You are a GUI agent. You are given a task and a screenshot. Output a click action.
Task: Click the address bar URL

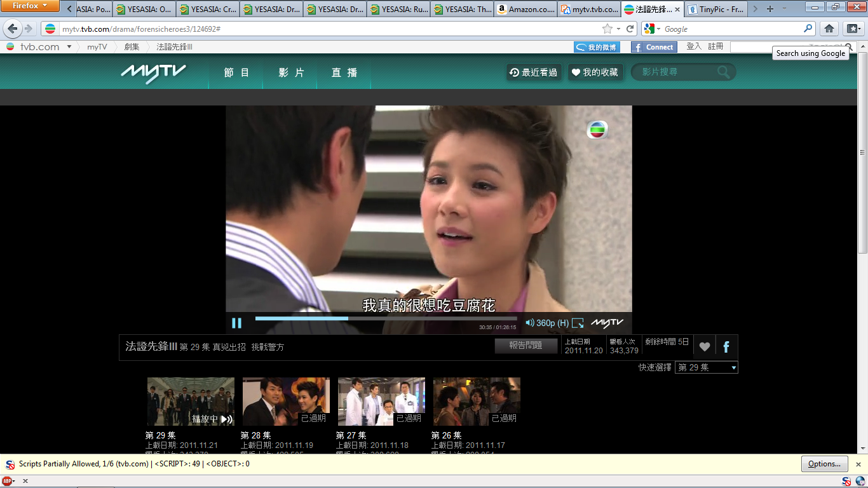[x=142, y=29]
